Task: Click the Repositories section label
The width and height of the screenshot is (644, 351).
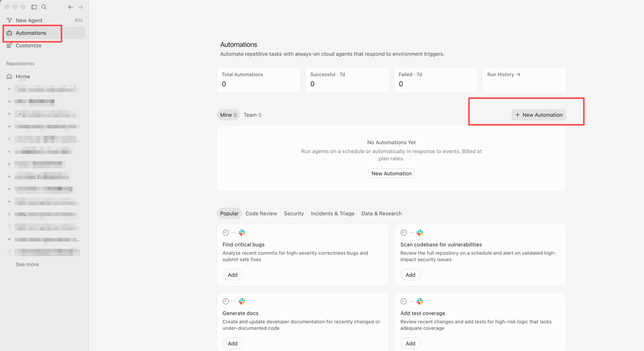Action: [x=20, y=63]
